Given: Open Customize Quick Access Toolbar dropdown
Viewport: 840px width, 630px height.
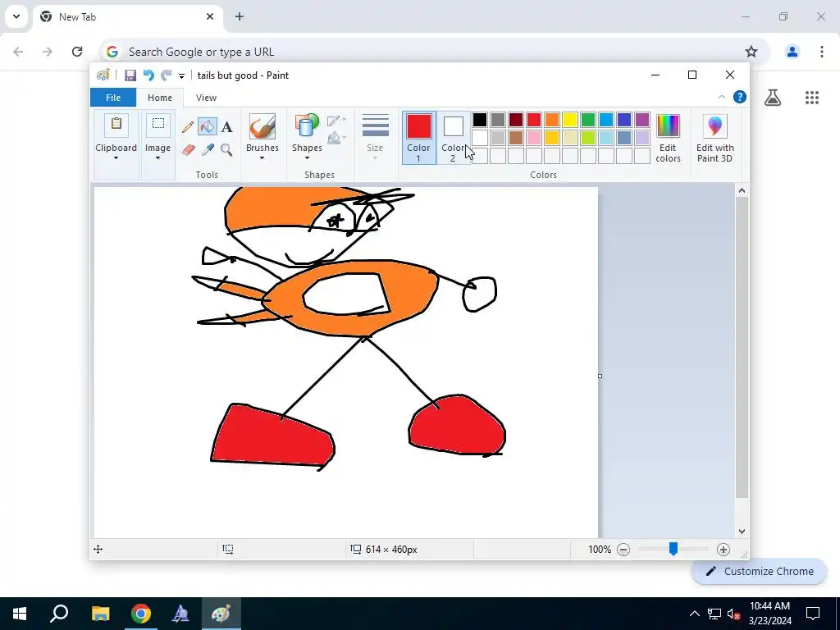Looking at the screenshot, I should pos(181,76).
